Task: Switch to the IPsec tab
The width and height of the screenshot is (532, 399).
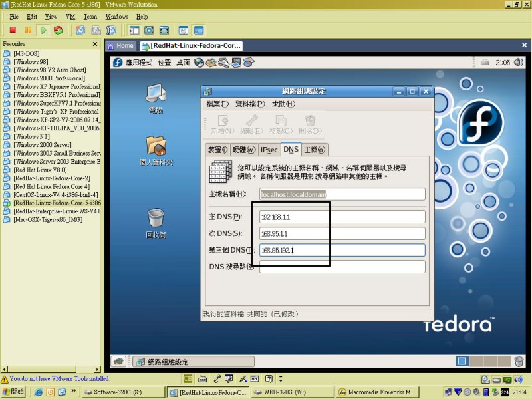Action: [x=269, y=150]
